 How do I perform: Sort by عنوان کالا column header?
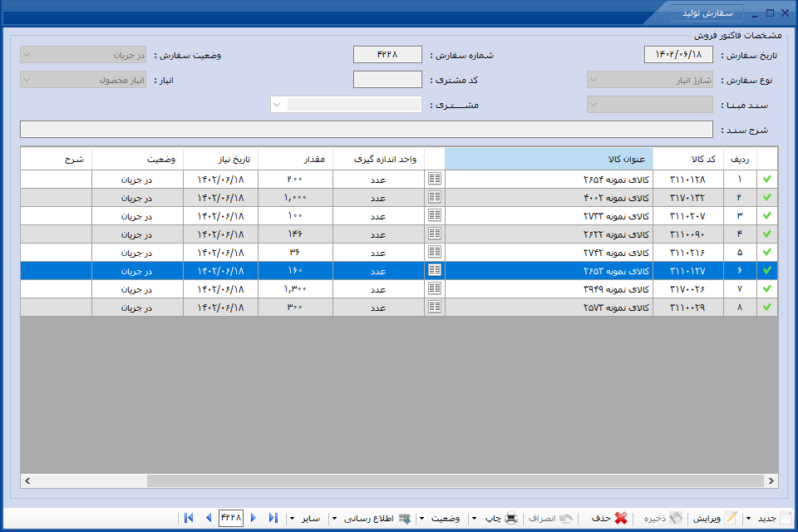[549, 159]
